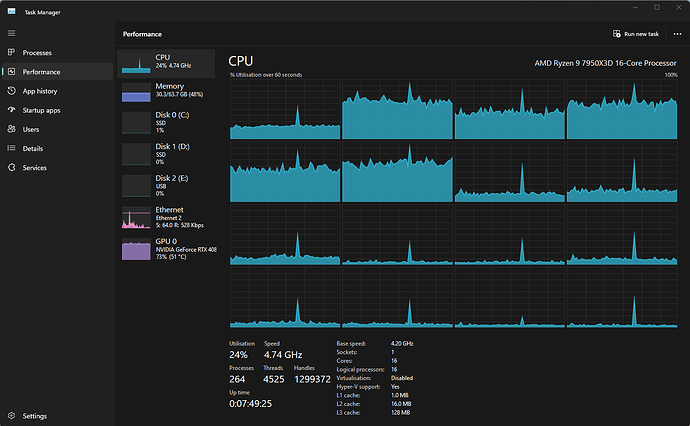Image resolution: width=690 pixels, height=426 pixels.
Task: Click the Details list icon
Action: coord(11,148)
